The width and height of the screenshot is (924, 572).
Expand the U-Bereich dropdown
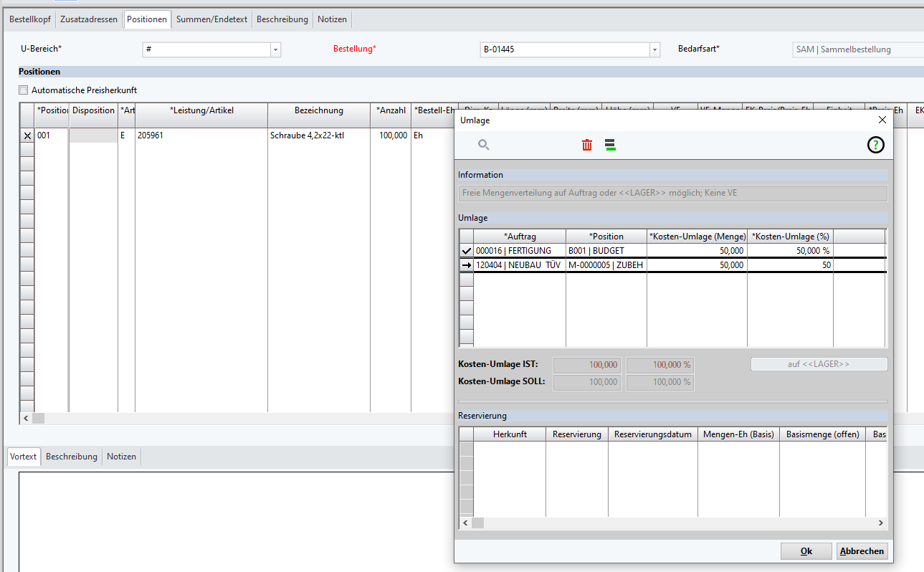(x=275, y=49)
